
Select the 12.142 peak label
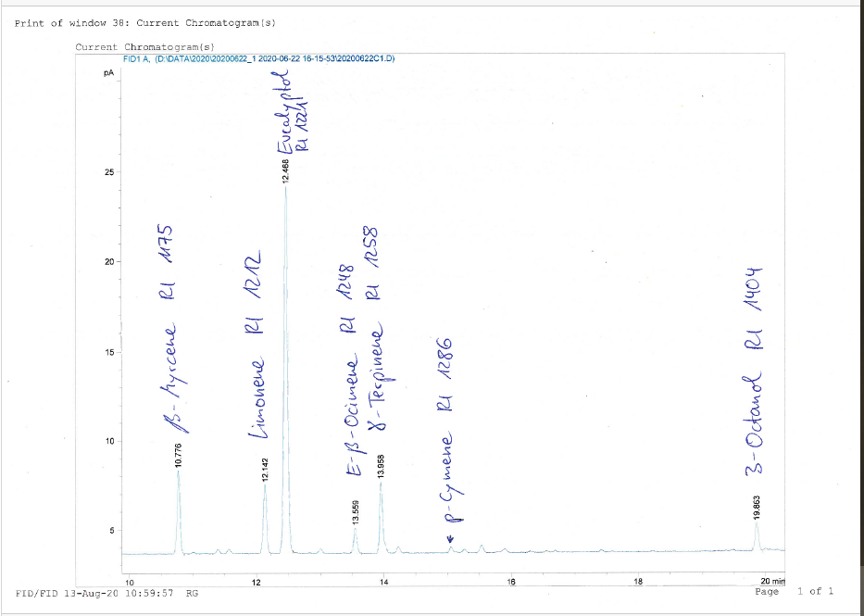point(265,470)
